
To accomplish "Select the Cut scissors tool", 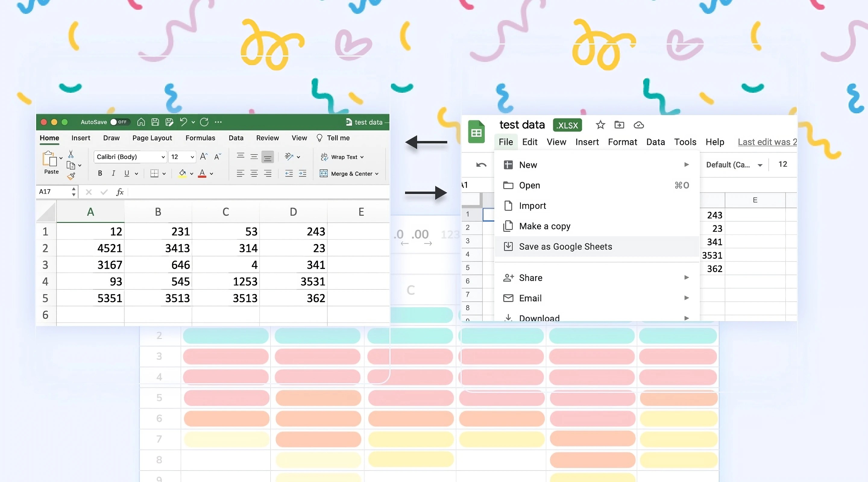I will (x=71, y=153).
